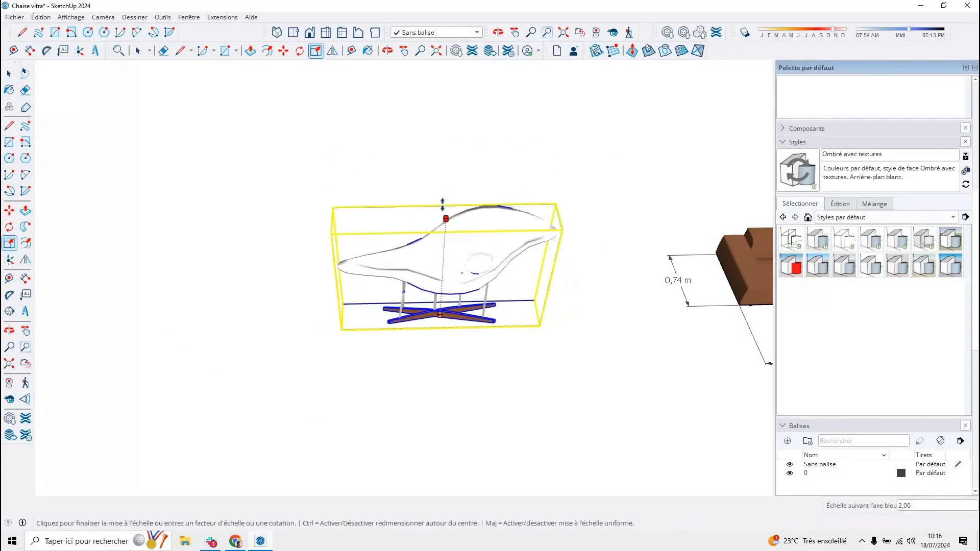Switch to the Mélange style tab
The height and width of the screenshot is (551, 980).
click(874, 203)
